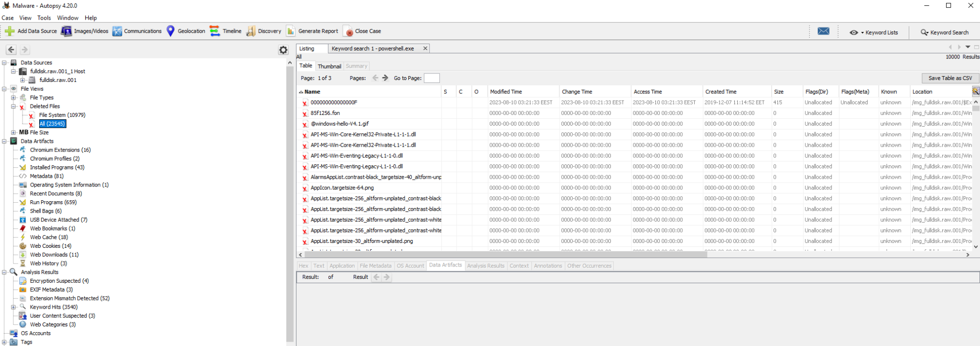Image resolution: width=980 pixels, height=346 pixels.
Task: Click the table column selector icon
Action: click(x=976, y=91)
